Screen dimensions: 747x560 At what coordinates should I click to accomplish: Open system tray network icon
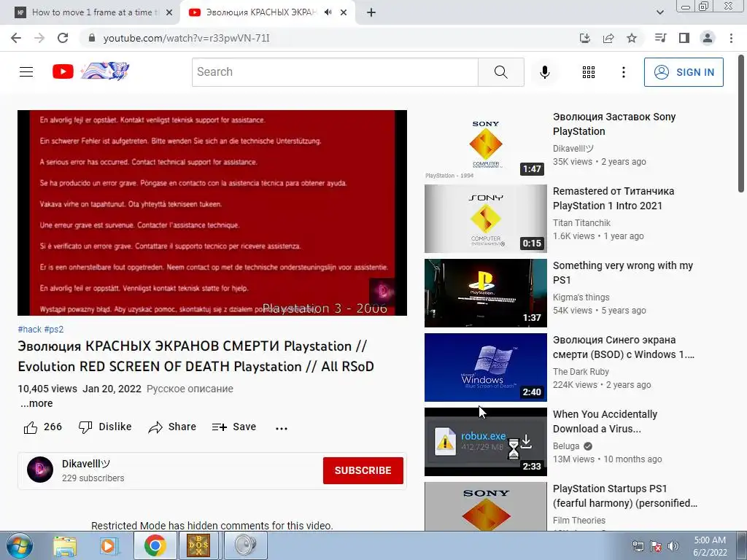(638, 546)
